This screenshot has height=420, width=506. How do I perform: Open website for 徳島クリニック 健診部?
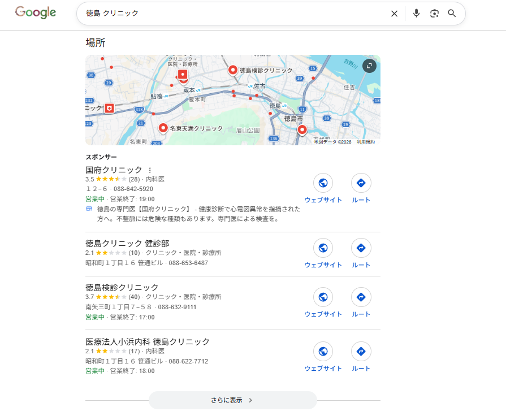coord(323,248)
